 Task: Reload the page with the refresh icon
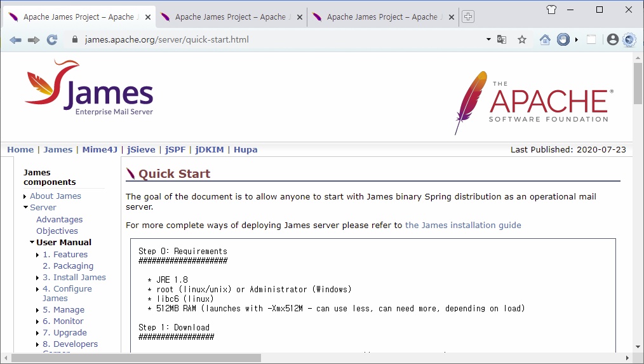(x=51, y=40)
